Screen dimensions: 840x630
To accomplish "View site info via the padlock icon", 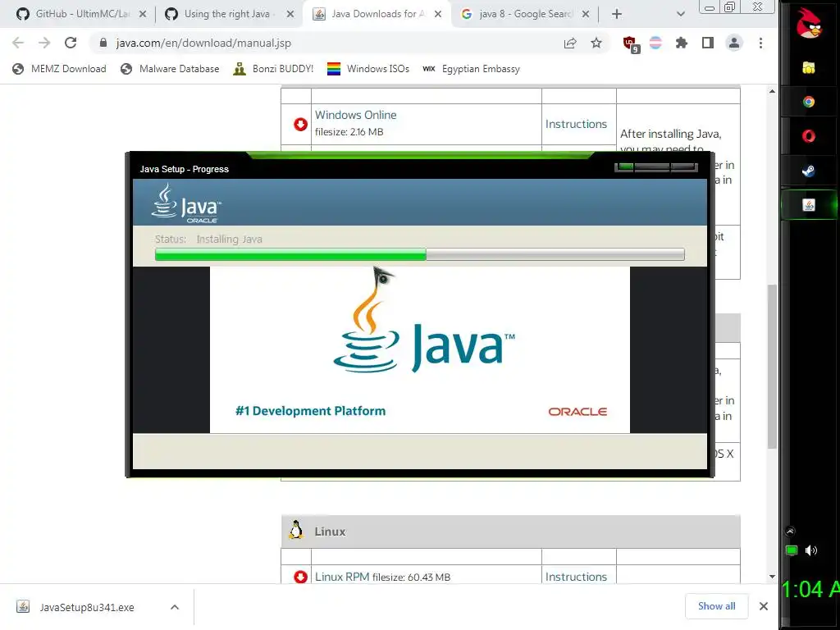I will pyautogui.click(x=103, y=43).
